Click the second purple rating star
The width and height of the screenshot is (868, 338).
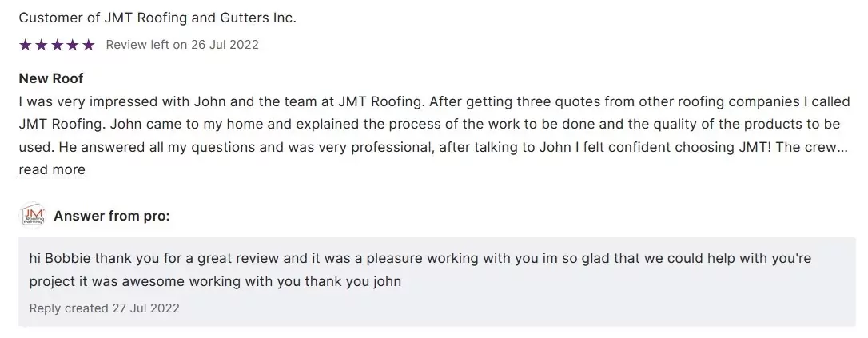click(x=41, y=45)
